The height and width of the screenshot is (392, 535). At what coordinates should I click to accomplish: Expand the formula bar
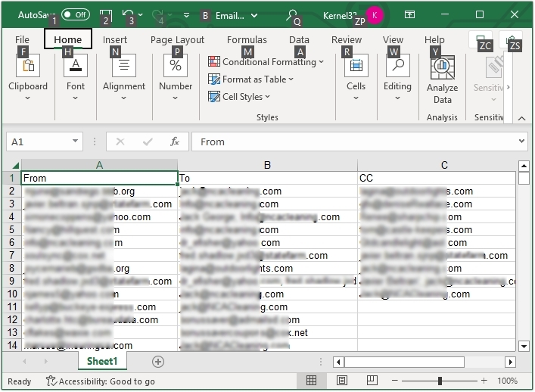click(x=521, y=141)
